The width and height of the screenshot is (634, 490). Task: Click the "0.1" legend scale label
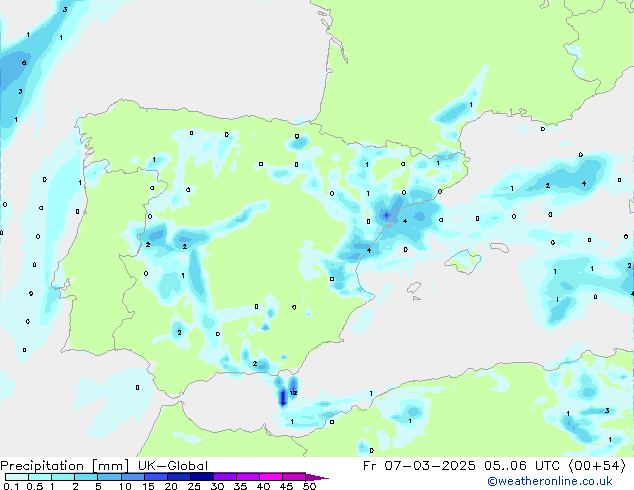[11, 486]
